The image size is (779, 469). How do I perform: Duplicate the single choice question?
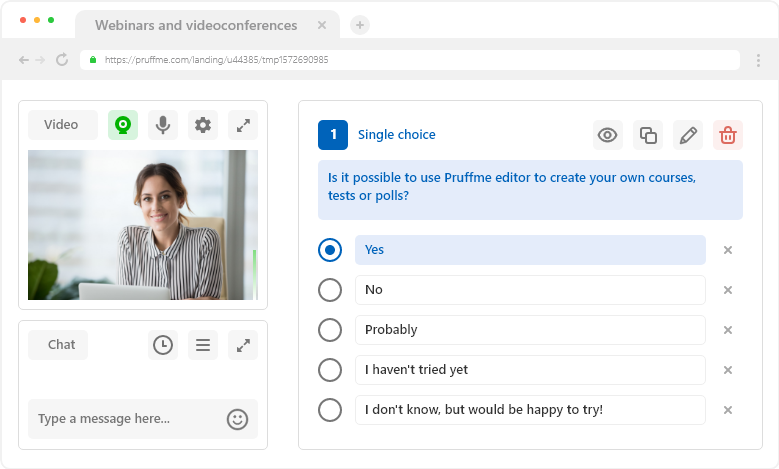click(648, 135)
